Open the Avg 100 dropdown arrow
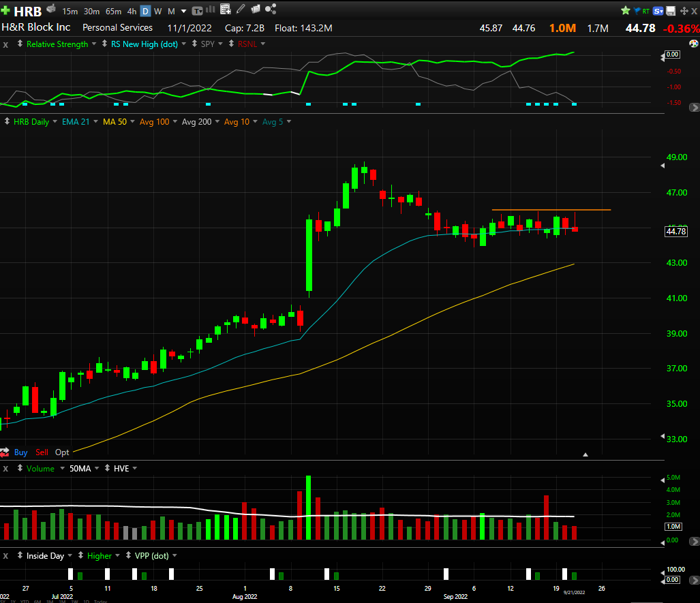The image size is (700, 603). pyautogui.click(x=175, y=121)
